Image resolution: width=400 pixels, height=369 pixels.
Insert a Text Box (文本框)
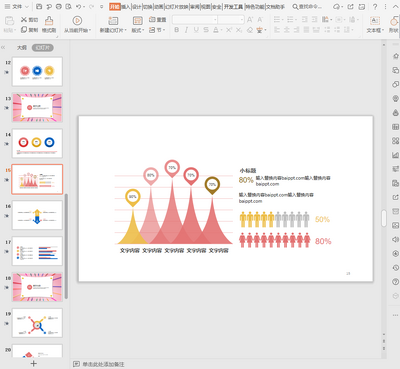pos(375,24)
